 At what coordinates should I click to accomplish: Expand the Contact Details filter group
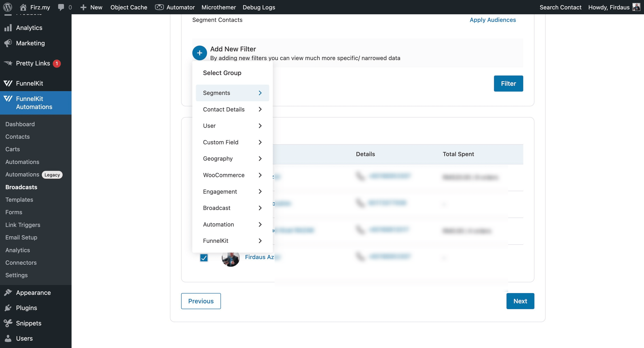click(x=232, y=109)
